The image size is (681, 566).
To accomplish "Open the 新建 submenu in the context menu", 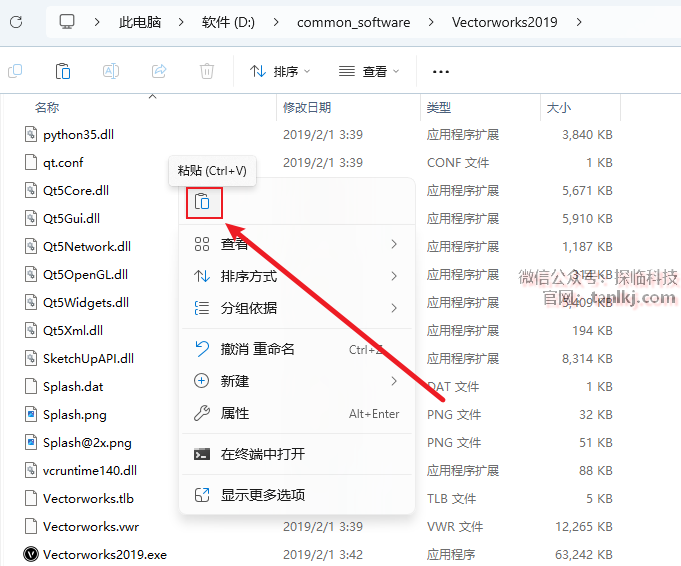I will (x=297, y=381).
